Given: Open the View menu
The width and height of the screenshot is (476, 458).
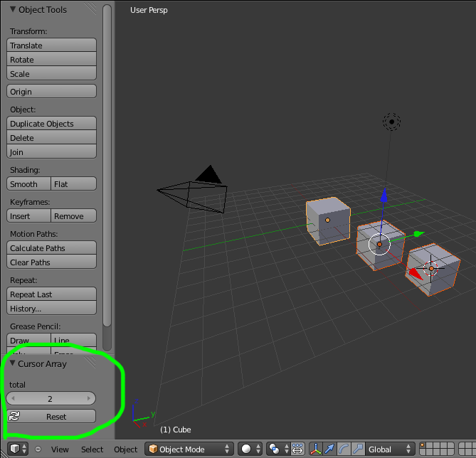Looking at the screenshot, I should coord(60,449).
